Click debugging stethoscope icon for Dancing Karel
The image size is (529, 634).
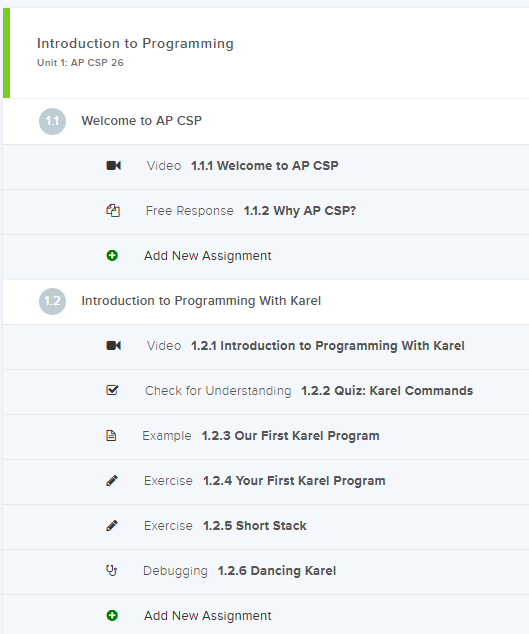[x=111, y=571]
